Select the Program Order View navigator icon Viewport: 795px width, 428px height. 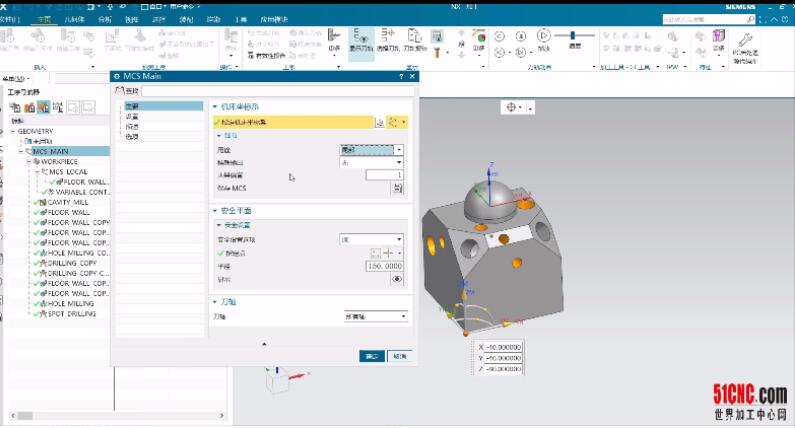tap(14, 107)
